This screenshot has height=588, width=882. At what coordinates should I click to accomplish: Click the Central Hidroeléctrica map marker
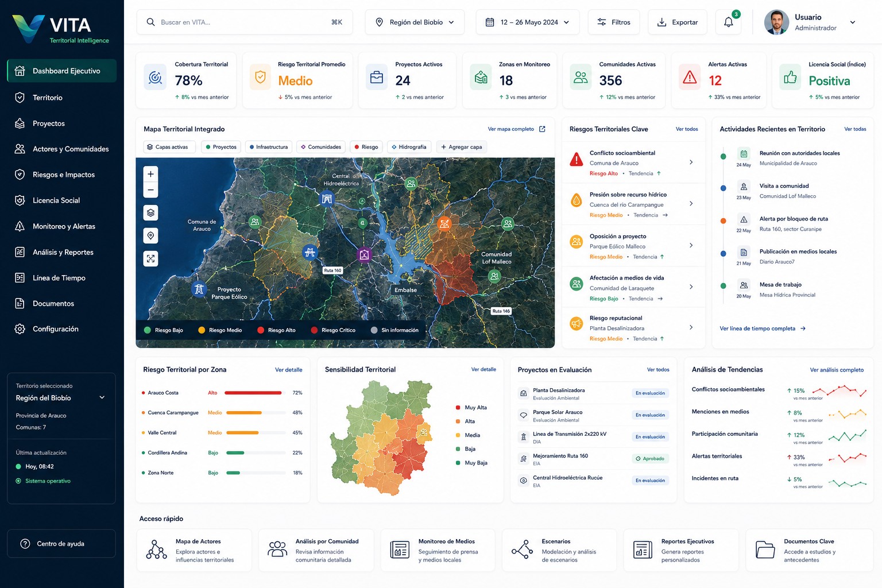pyautogui.click(x=327, y=199)
